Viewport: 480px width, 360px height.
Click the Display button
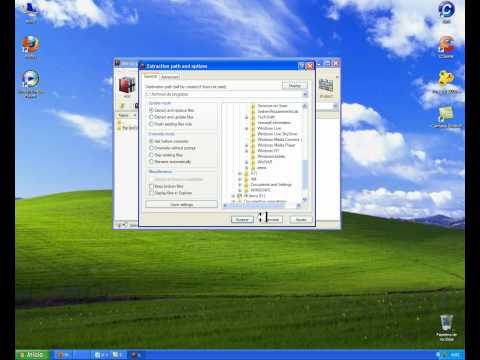pos(294,86)
